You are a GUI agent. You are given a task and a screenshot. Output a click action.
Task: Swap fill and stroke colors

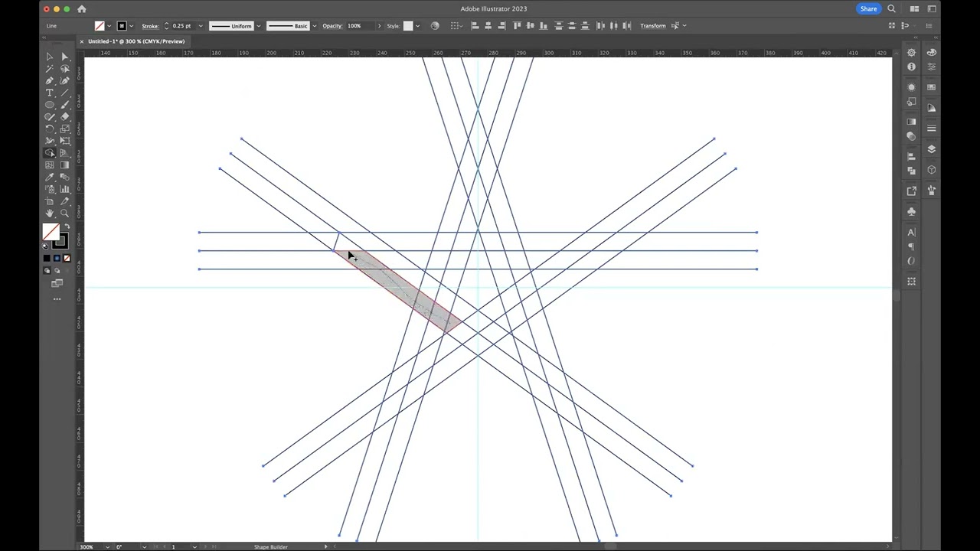click(x=66, y=227)
